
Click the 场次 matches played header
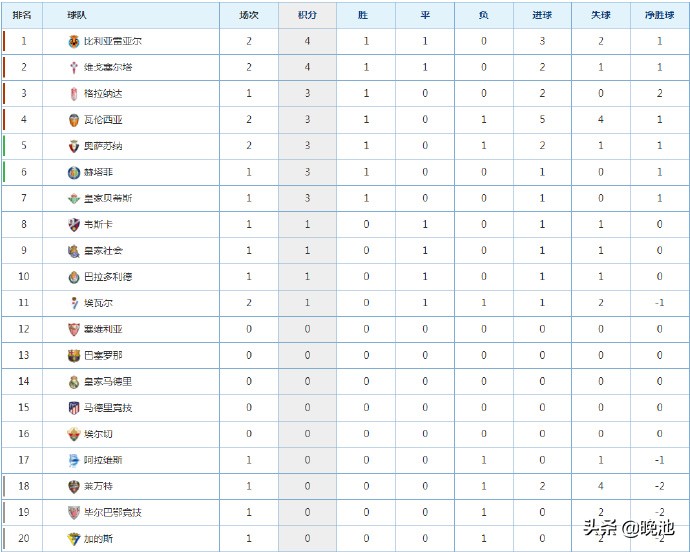[249, 15]
